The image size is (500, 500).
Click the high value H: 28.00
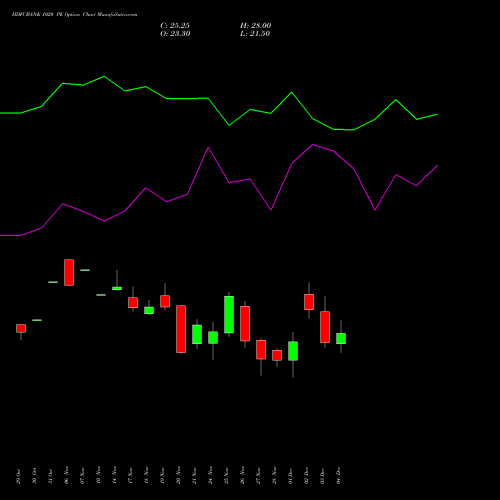pyautogui.click(x=256, y=26)
